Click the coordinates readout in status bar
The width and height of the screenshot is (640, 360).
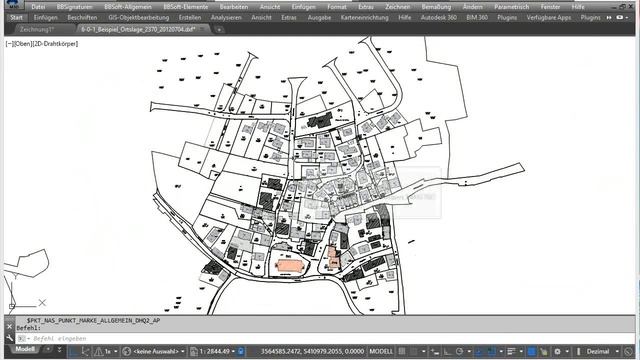312,351
